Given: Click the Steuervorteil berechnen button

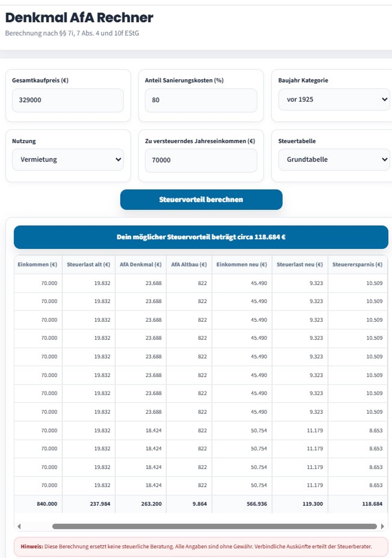Looking at the screenshot, I should coord(201,199).
